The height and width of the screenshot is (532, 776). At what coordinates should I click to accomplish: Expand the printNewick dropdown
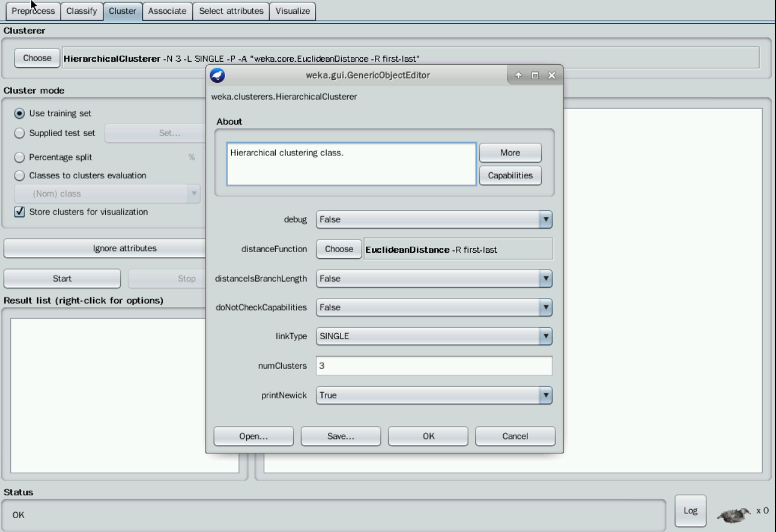[434, 395]
